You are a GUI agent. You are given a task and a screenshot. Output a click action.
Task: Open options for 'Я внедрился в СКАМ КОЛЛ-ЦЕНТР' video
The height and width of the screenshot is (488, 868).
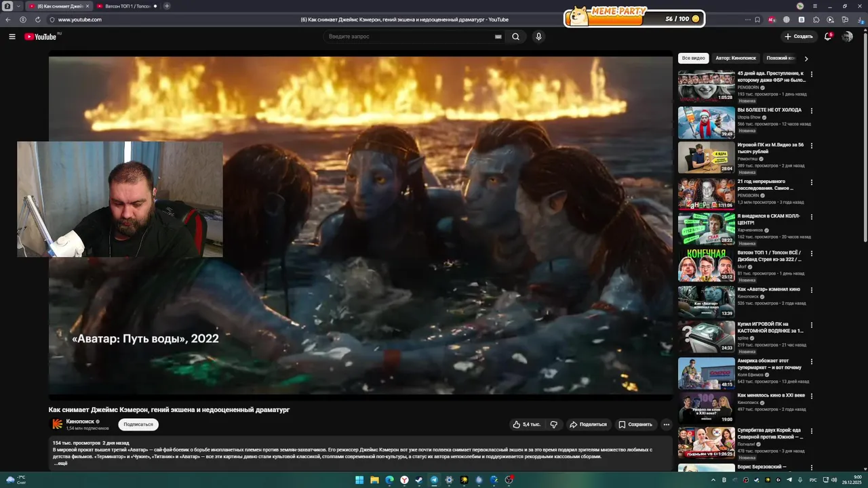[811, 218]
